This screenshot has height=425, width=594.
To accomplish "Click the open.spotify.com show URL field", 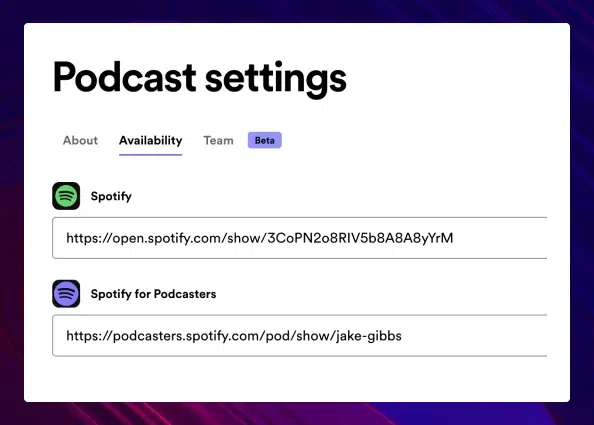I will pyautogui.click(x=300, y=238).
